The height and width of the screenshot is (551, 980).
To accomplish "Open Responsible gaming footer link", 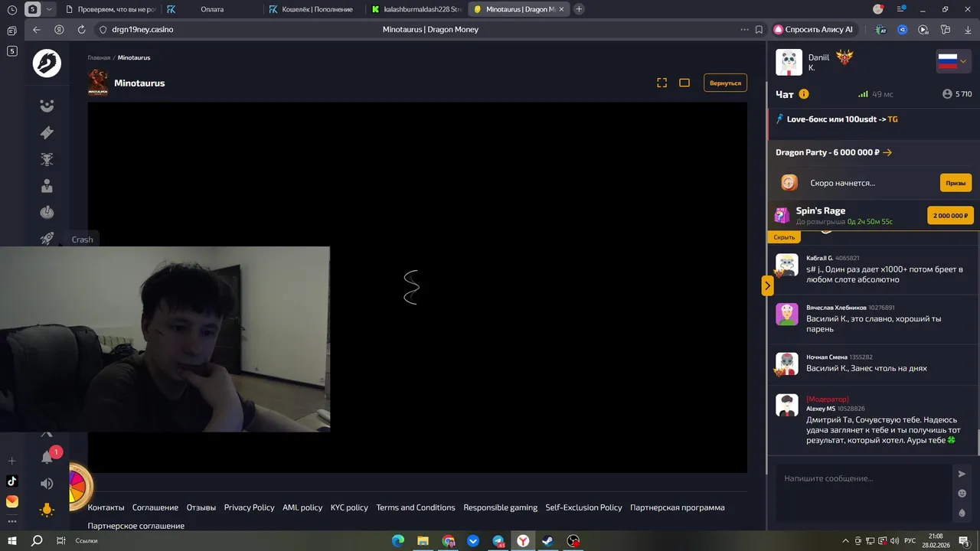I will tap(501, 507).
